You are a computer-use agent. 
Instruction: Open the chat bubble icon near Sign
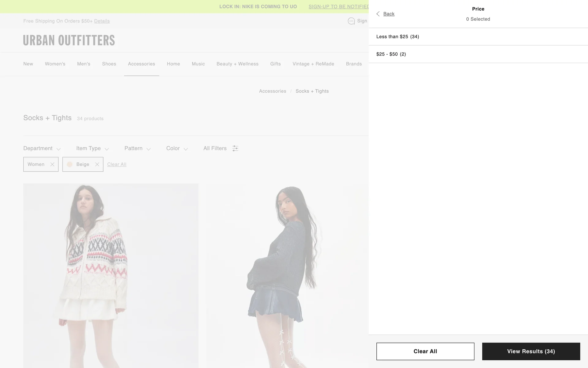[x=351, y=21]
